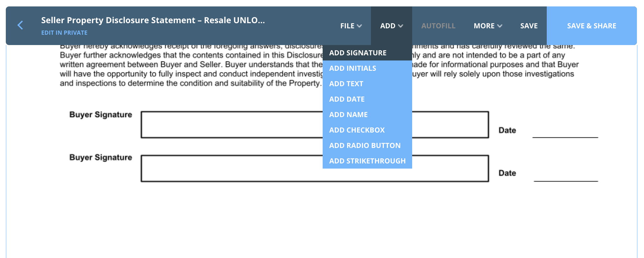Expand the MORE dropdown menu

click(x=488, y=26)
